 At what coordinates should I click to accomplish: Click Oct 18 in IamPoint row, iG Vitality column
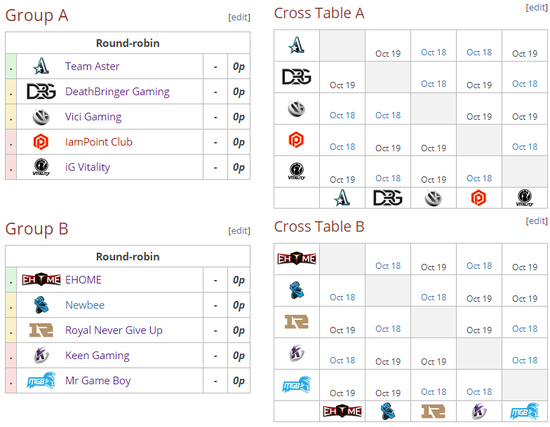pyautogui.click(x=525, y=147)
